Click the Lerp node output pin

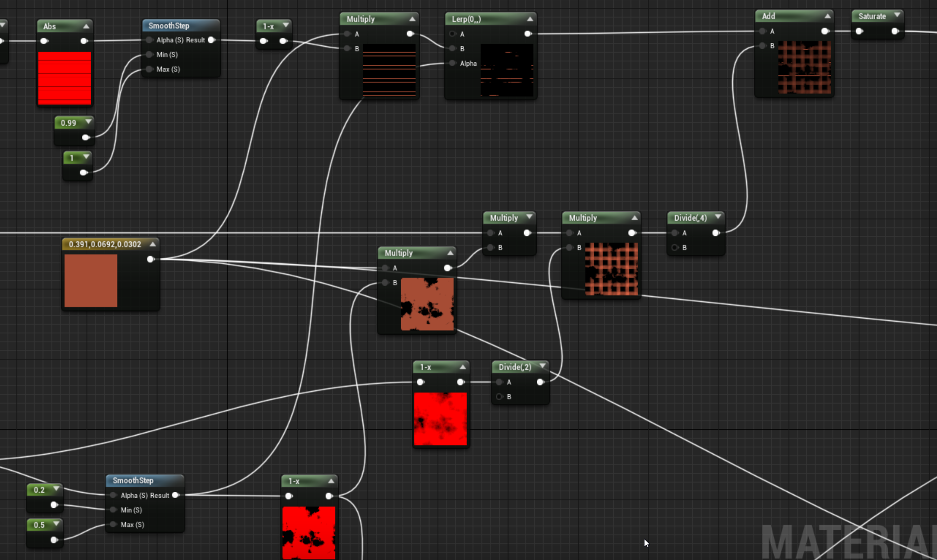(x=528, y=34)
